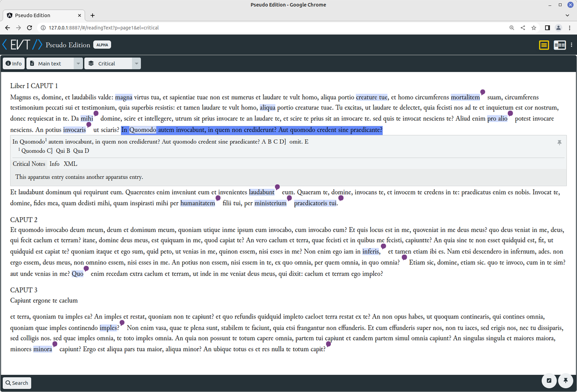Expand the Critical edition level dropdown arrow
577x392 pixels.
point(137,63)
